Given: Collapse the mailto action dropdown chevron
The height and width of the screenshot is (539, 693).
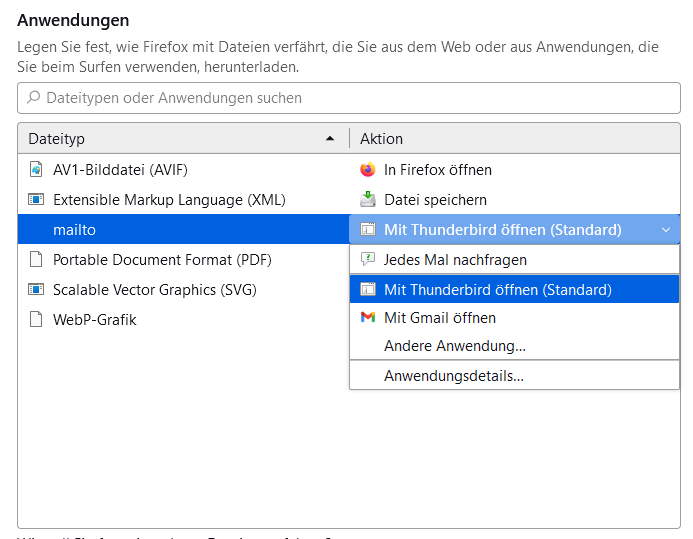Looking at the screenshot, I should pos(666,230).
